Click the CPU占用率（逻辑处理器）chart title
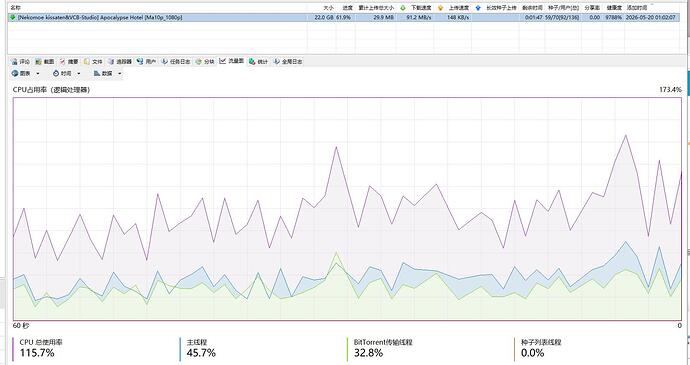 pos(51,90)
